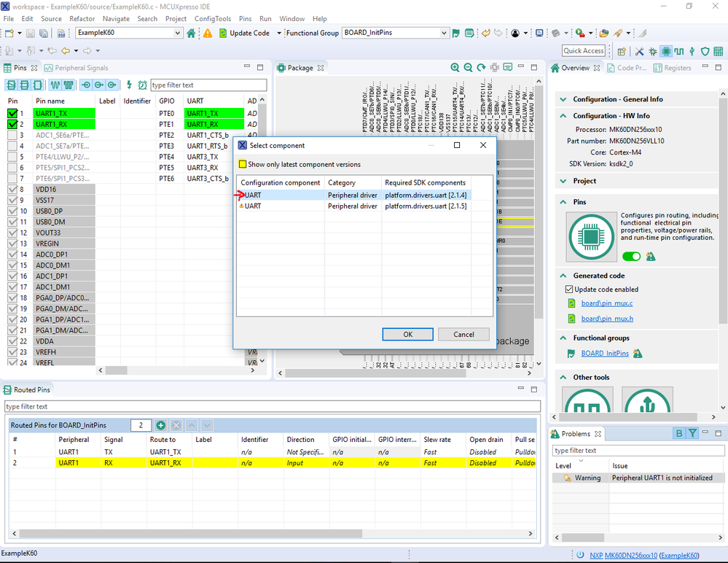Image resolution: width=728 pixels, height=563 pixels.
Task: Uncheck pin 1 UART1_TX checkbox
Action: [12, 113]
